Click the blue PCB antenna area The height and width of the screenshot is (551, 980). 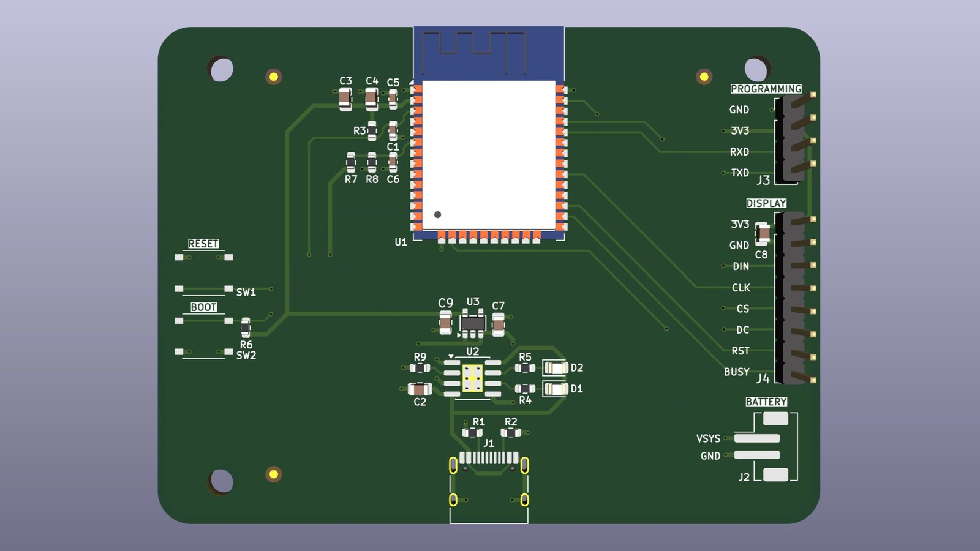(x=489, y=53)
